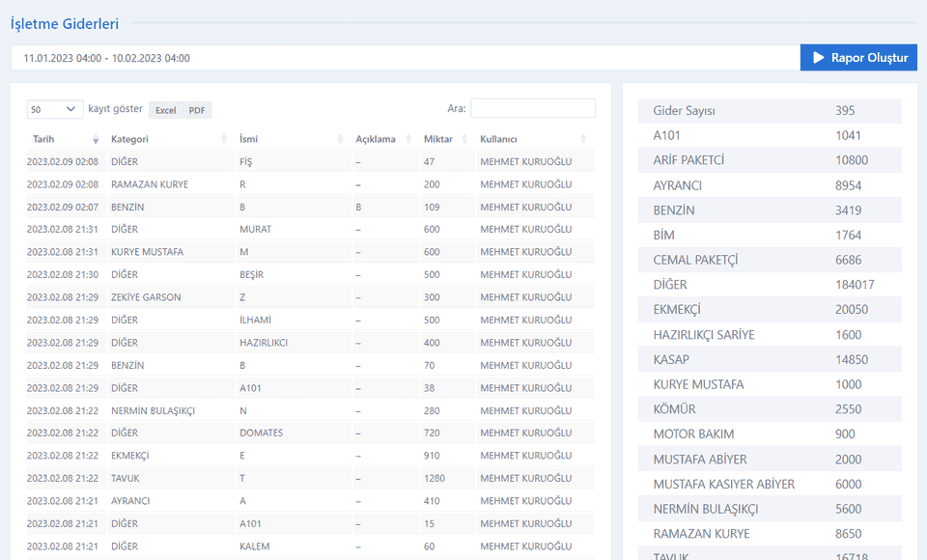927x560 pixels.
Task: Click the KALEM name cell
Action: click(x=292, y=546)
